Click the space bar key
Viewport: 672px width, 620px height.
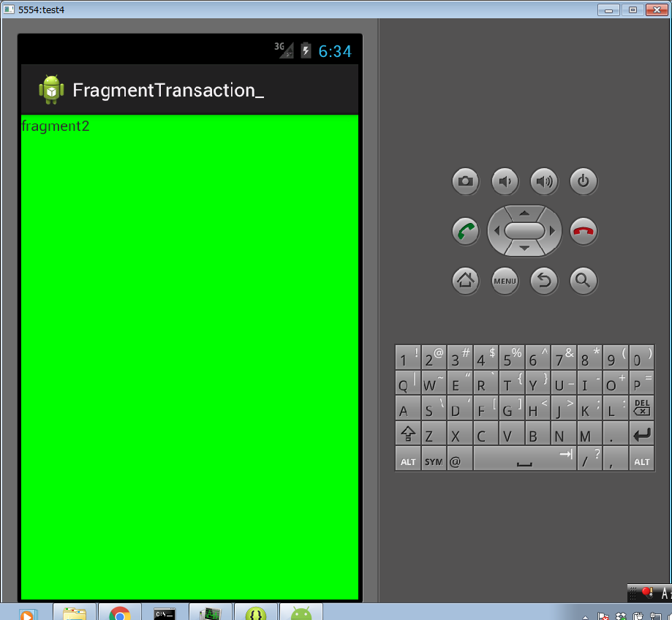(524, 458)
